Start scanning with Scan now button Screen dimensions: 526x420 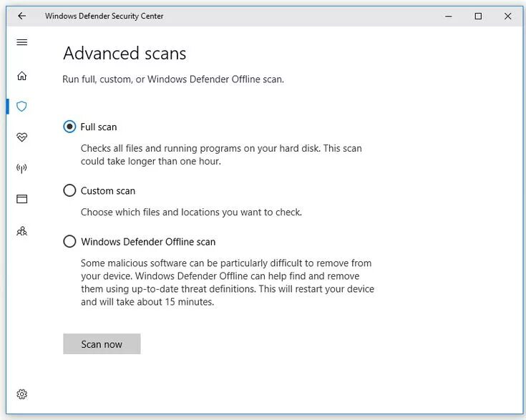point(102,344)
